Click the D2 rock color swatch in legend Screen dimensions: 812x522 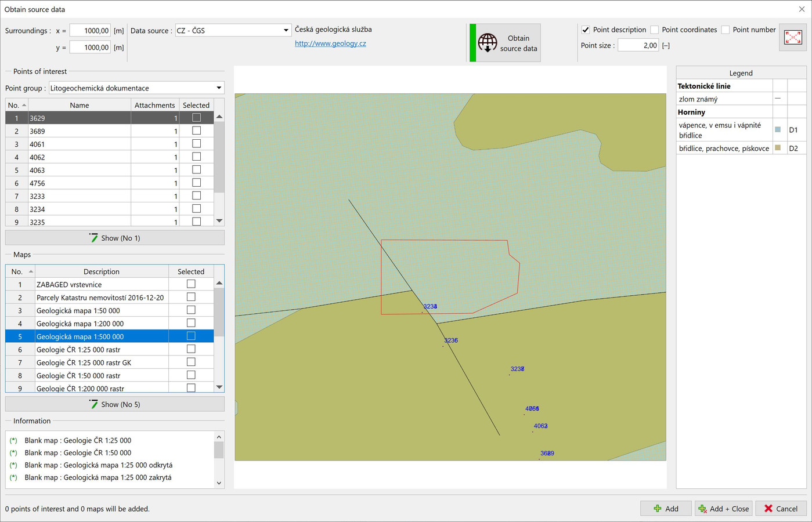point(778,148)
